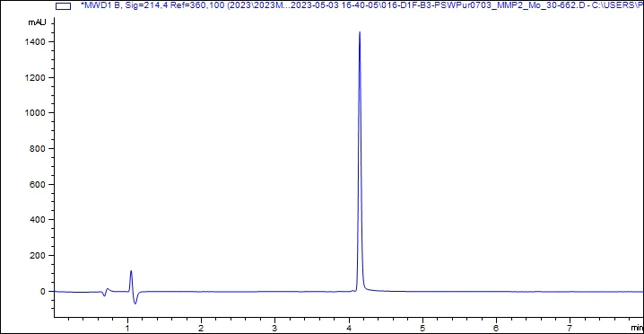The height and width of the screenshot is (334, 644).
Task: Click the negative dip after 1 minute
Action: coord(135,303)
